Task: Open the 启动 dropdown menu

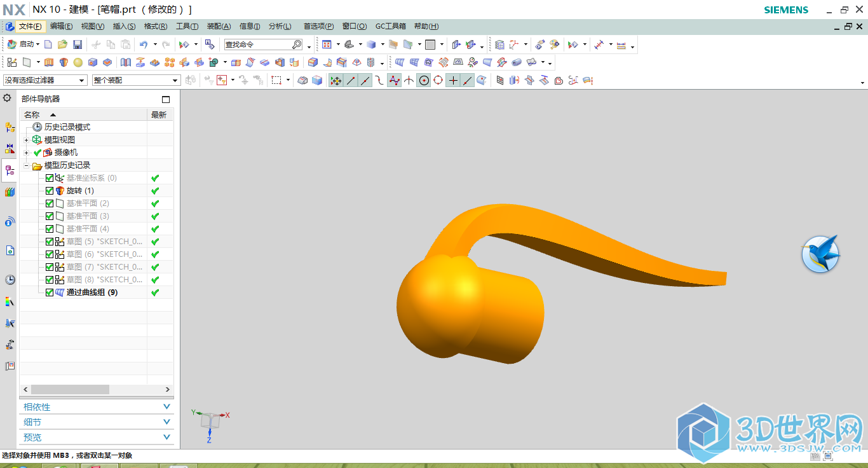Action: (x=24, y=45)
